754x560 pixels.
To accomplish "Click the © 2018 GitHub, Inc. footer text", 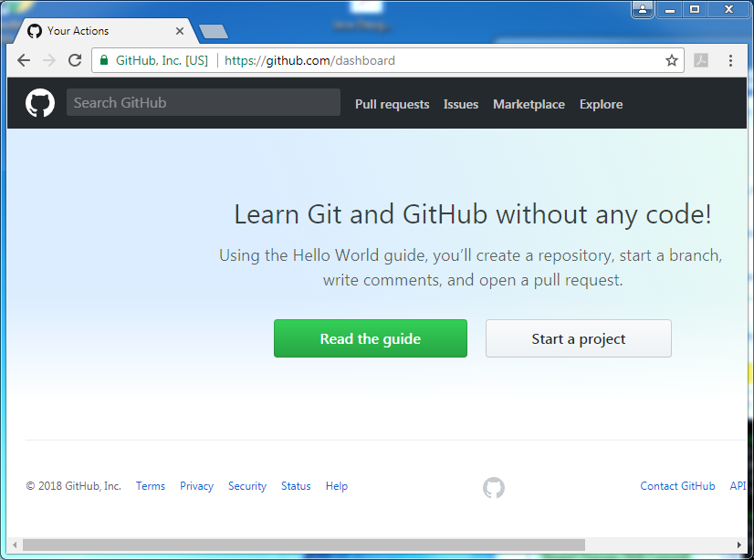I will (74, 486).
